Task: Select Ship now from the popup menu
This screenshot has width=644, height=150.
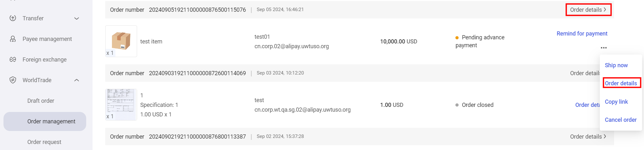Action: coord(616,65)
